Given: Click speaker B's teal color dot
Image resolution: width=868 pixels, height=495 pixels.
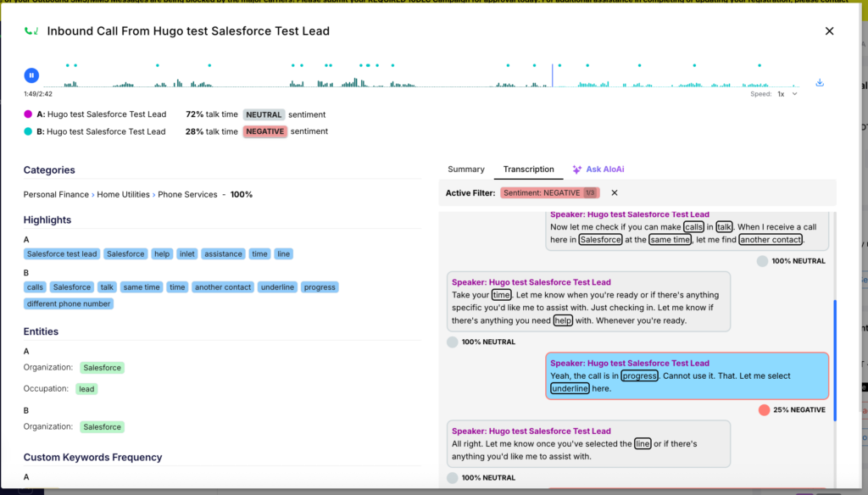Looking at the screenshot, I should click(x=28, y=131).
